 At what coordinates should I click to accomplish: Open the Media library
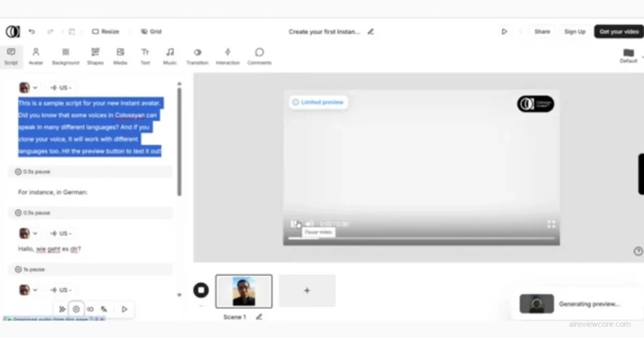pos(120,56)
